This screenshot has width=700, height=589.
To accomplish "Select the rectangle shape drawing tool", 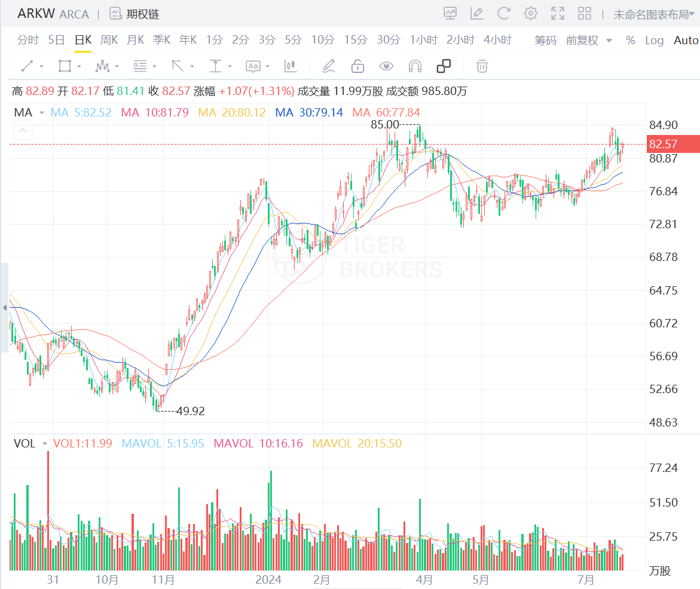I will tap(65, 66).
